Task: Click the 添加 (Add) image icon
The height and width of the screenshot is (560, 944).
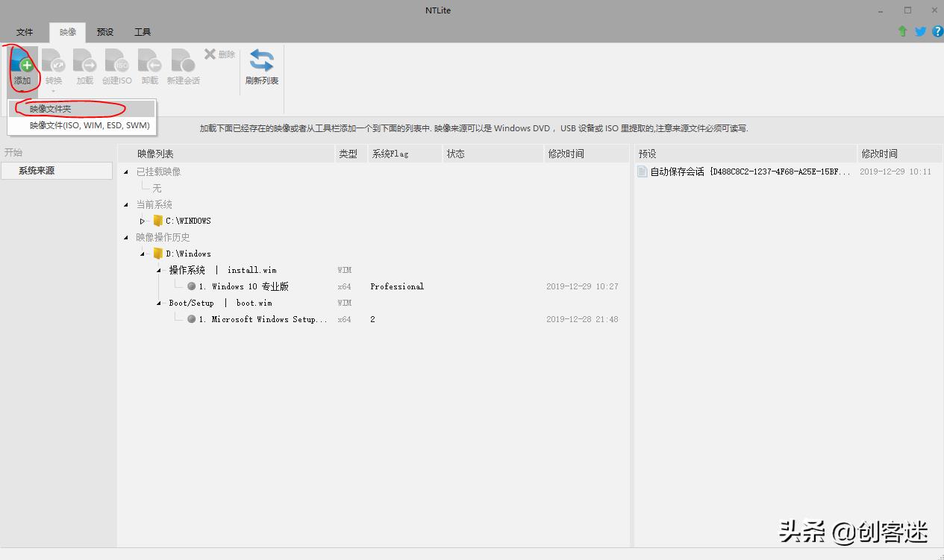Action: [23, 66]
